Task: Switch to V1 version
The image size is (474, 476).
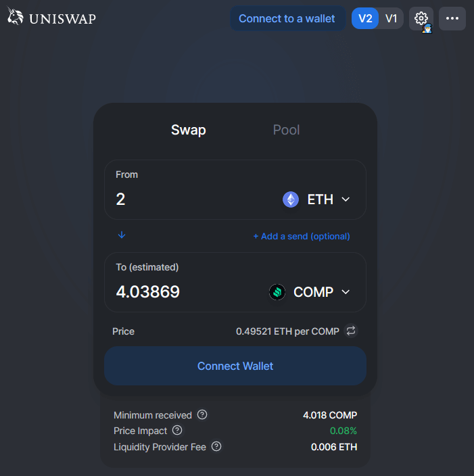Action: tap(391, 18)
